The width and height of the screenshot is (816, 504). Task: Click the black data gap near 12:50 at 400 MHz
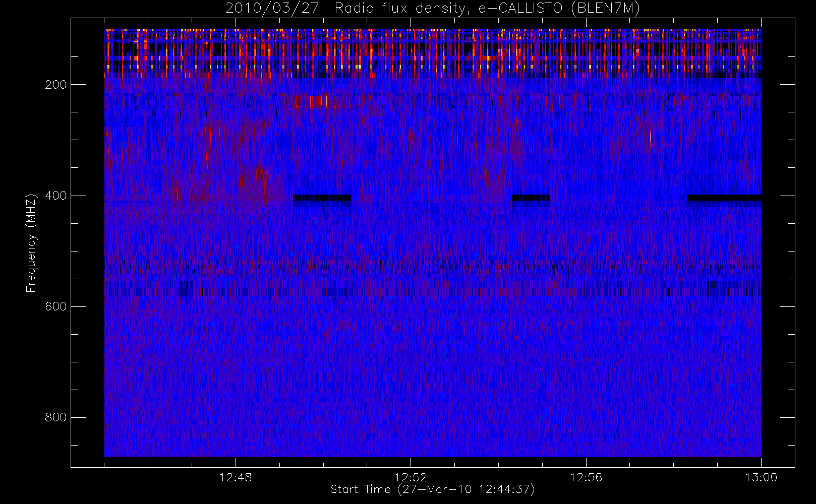(x=322, y=198)
